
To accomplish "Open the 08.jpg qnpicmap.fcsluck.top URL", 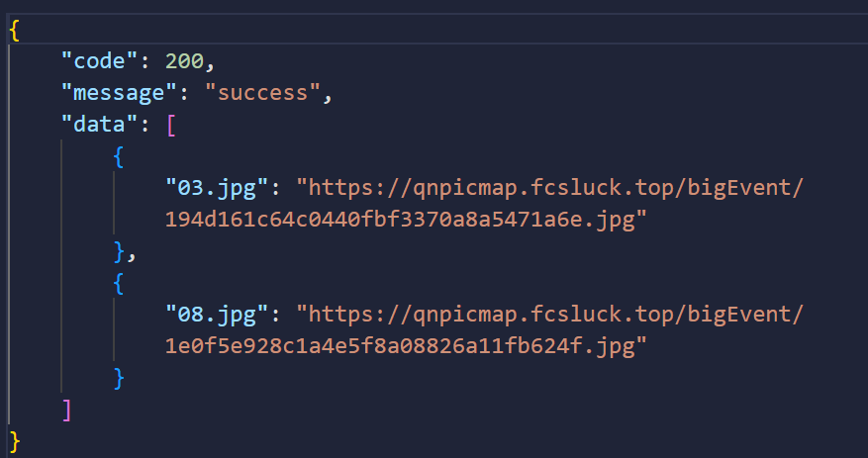I will (555, 315).
